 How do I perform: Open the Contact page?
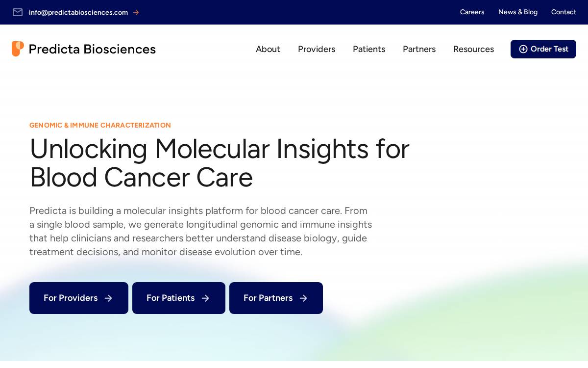(x=563, y=12)
